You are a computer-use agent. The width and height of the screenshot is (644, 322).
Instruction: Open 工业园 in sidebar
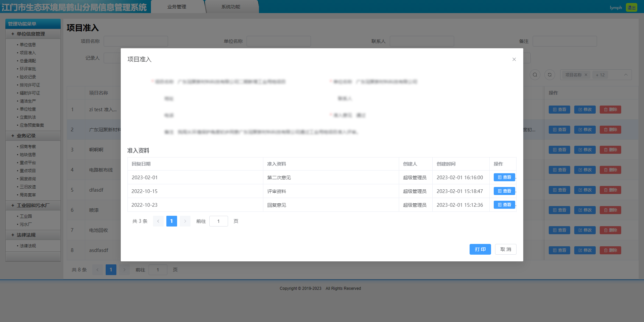point(25,216)
